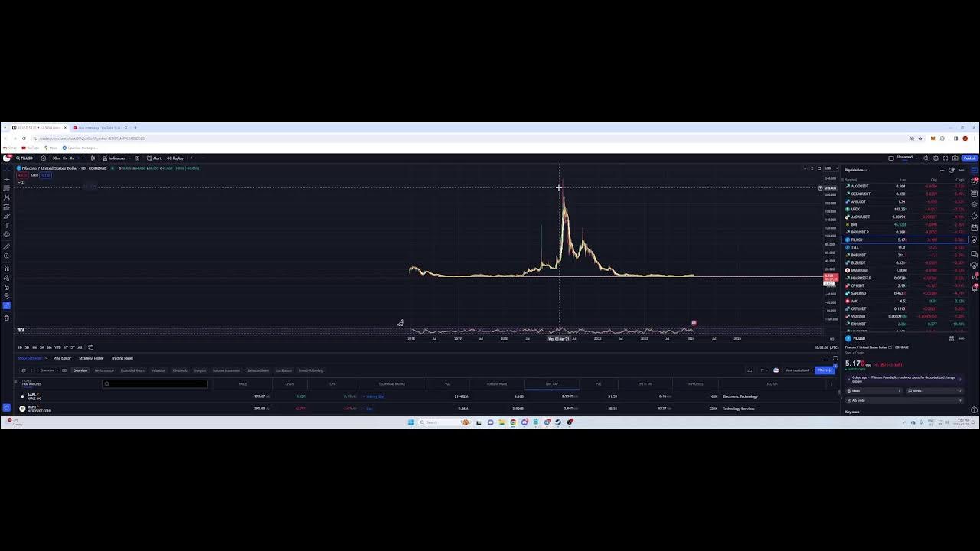Viewport: 980px width, 551px height.
Task: Toggle the All time range button
Action: click(x=80, y=347)
